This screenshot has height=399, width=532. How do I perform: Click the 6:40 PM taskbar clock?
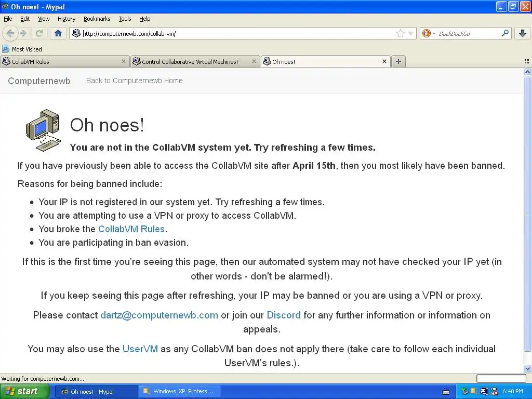pos(513,392)
